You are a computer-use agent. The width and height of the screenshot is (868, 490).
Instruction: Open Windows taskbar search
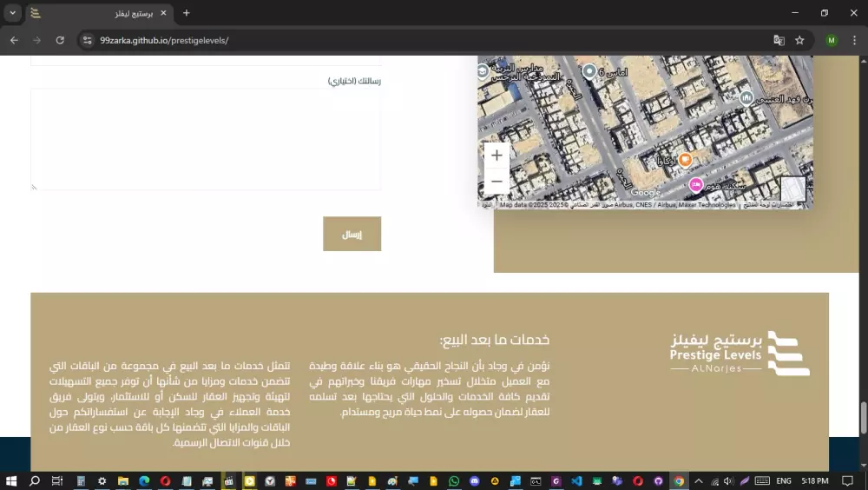[35, 481]
